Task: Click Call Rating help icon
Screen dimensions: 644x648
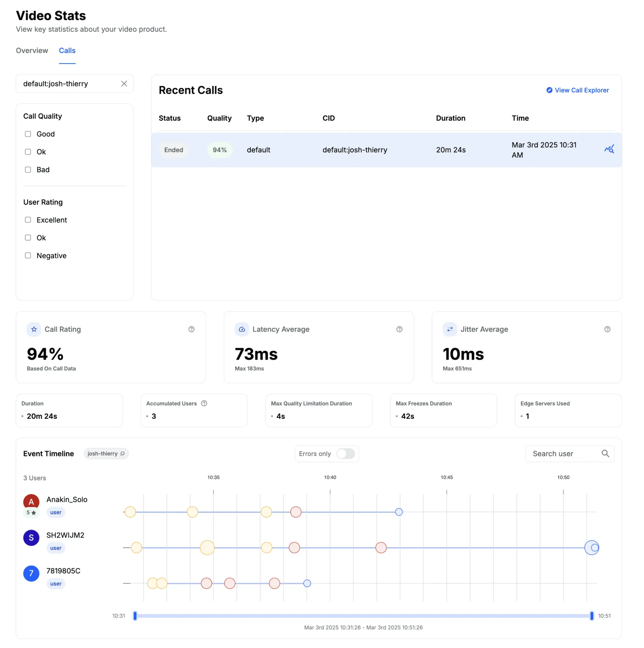Action: [x=191, y=329]
